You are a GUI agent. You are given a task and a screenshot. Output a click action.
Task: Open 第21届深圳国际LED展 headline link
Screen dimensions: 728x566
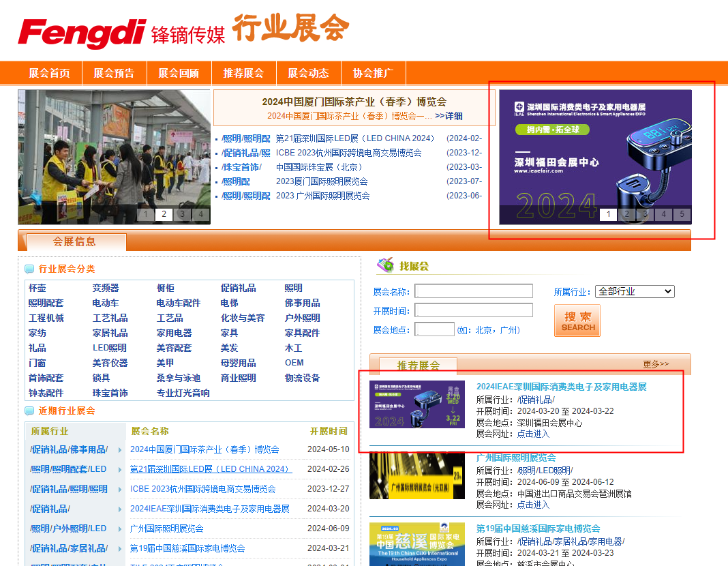pyautogui.click(x=355, y=138)
